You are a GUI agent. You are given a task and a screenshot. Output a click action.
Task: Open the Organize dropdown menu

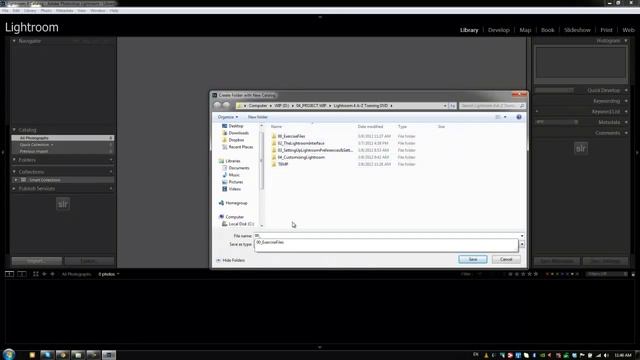[x=227, y=117]
